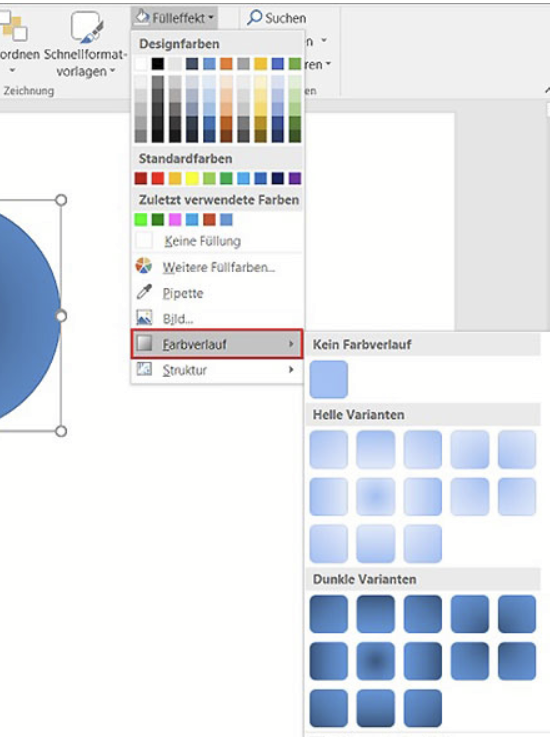The height and width of the screenshot is (737, 550).
Task: Select green in the Designfarben top row
Action: [295, 63]
